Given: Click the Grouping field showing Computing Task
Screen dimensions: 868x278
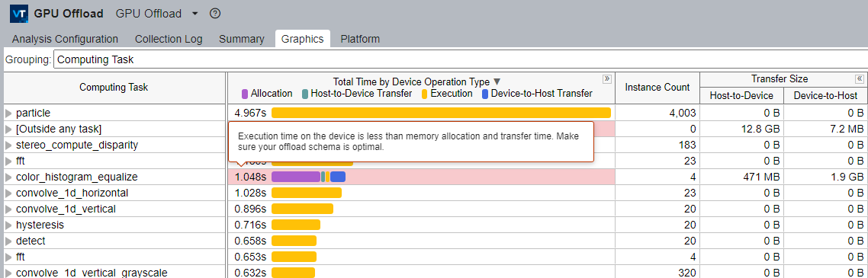Looking at the screenshot, I should (x=461, y=59).
